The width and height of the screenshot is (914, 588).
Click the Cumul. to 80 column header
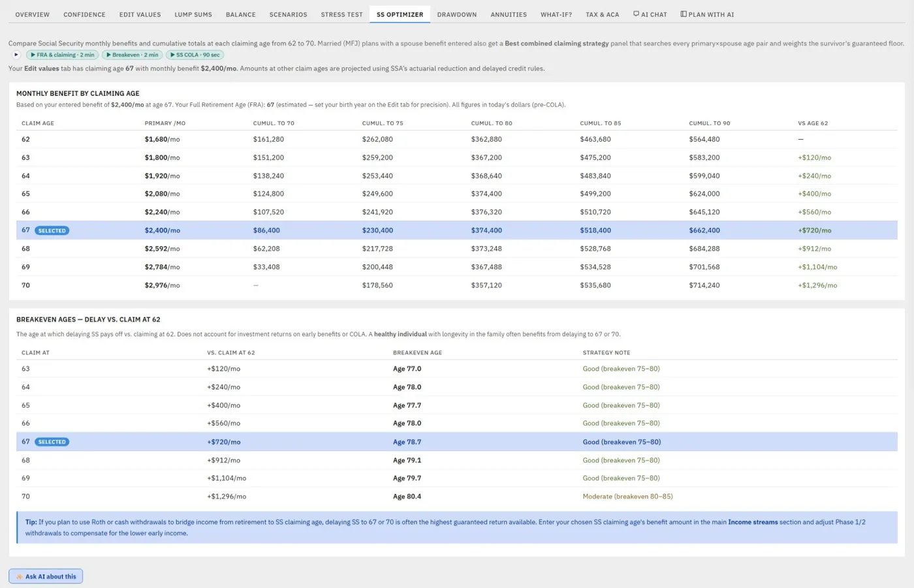(x=492, y=123)
